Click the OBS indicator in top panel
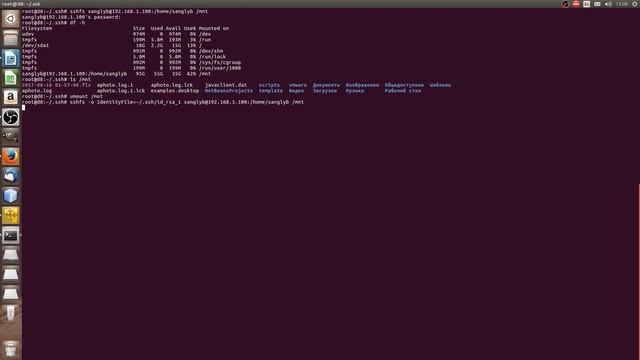 tap(565, 4)
